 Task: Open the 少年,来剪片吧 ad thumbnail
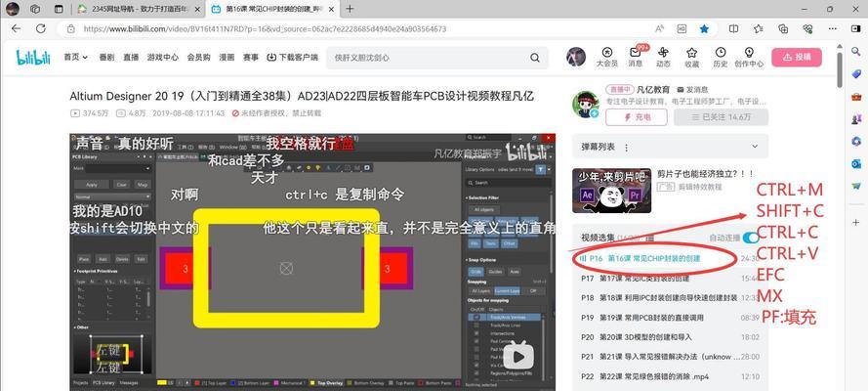tap(611, 191)
